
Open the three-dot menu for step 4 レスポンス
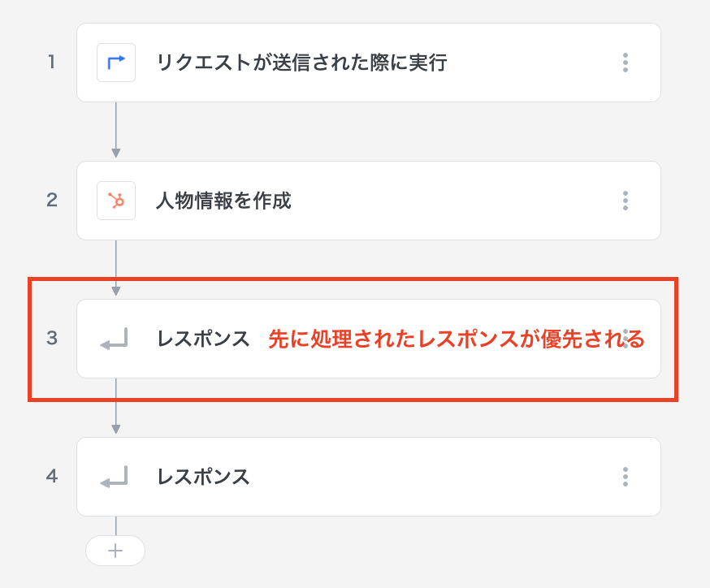(625, 477)
